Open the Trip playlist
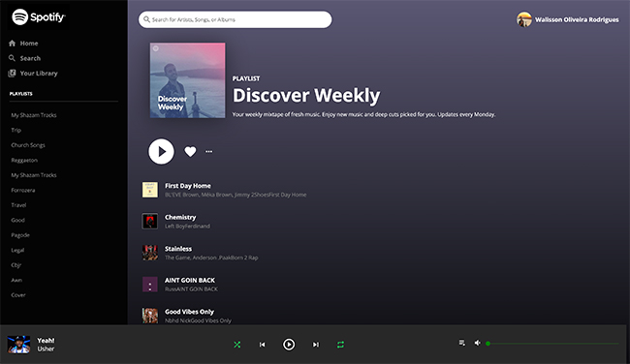 (16, 130)
